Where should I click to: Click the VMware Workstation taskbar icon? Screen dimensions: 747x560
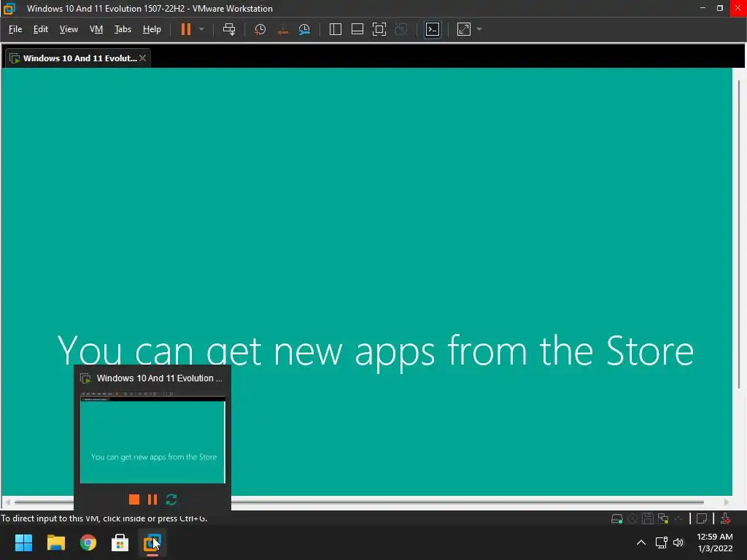pos(152,542)
